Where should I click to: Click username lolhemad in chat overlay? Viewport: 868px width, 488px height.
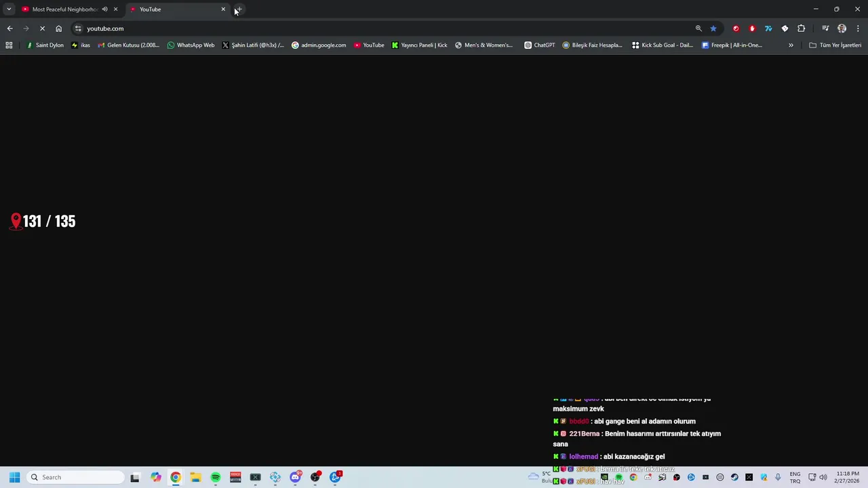click(x=584, y=457)
